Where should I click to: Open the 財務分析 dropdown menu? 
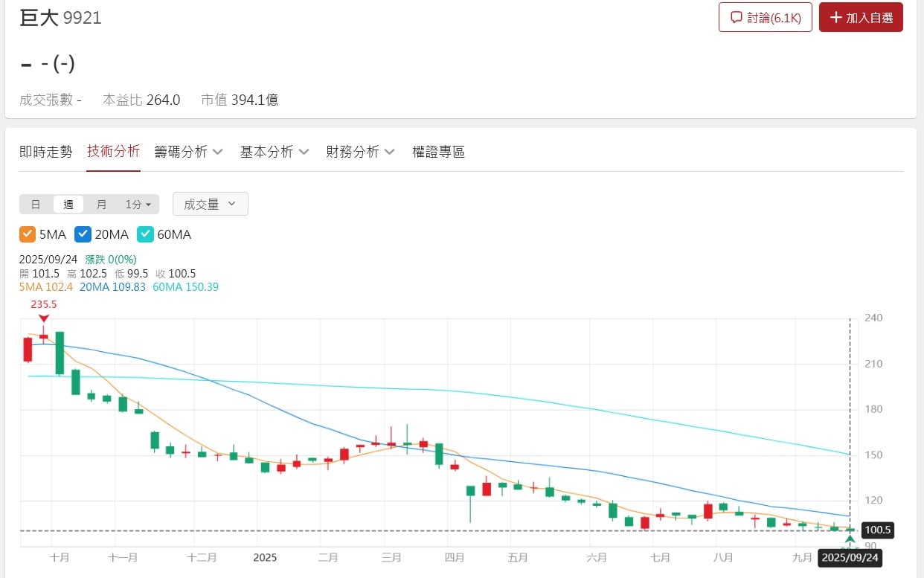tap(360, 152)
